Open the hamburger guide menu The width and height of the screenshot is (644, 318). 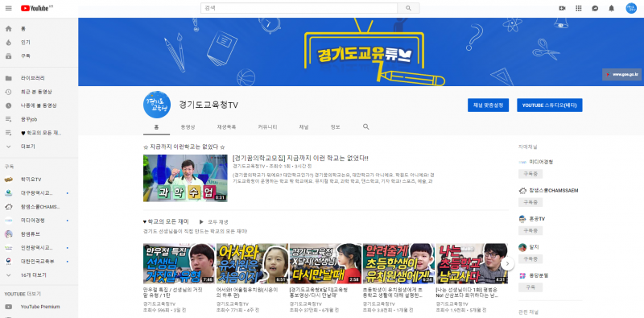(9, 8)
